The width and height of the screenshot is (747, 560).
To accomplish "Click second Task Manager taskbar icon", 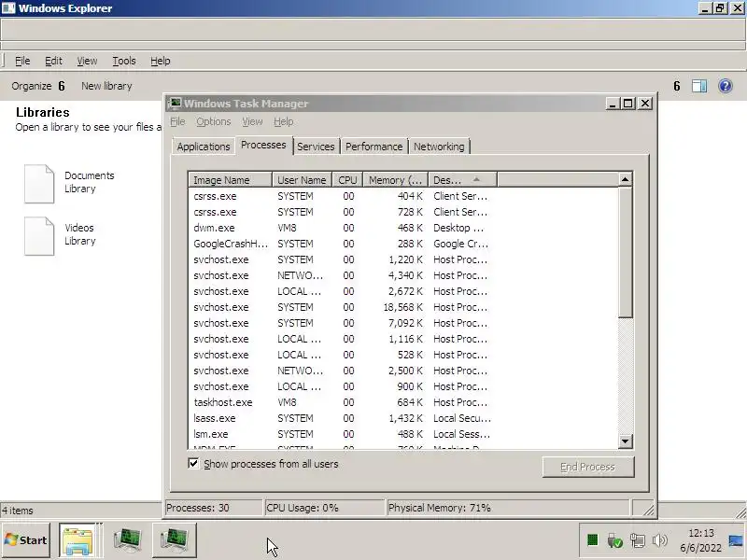I will click(x=175, y=540).
